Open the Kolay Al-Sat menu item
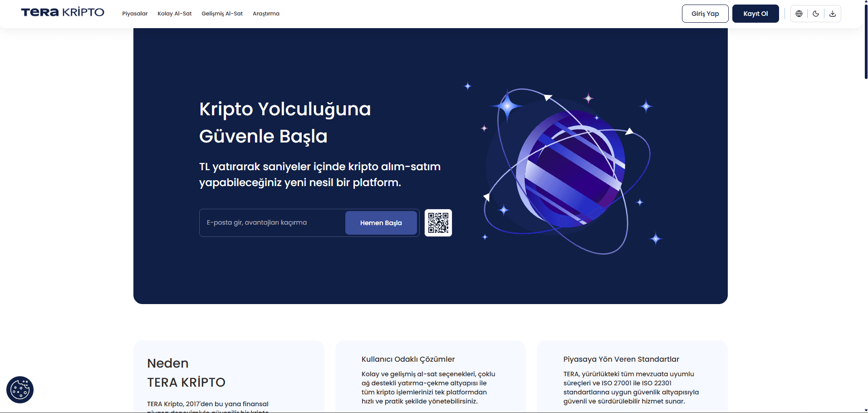Screen dimensions: 868x413 coord(175,14)
